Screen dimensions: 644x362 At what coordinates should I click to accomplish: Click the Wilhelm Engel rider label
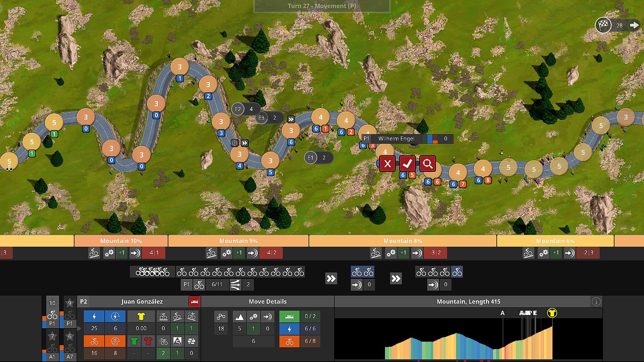tap(396, 139)
